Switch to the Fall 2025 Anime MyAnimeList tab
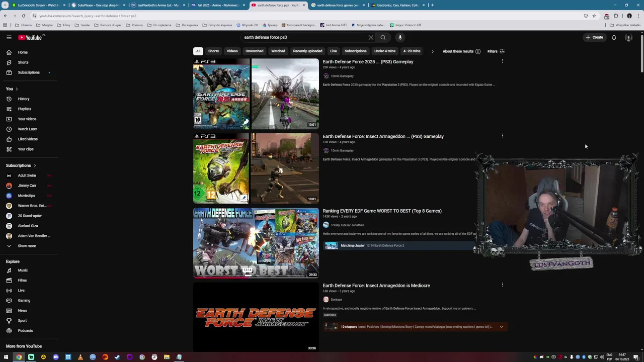644x362 pixels. [217, 5]
